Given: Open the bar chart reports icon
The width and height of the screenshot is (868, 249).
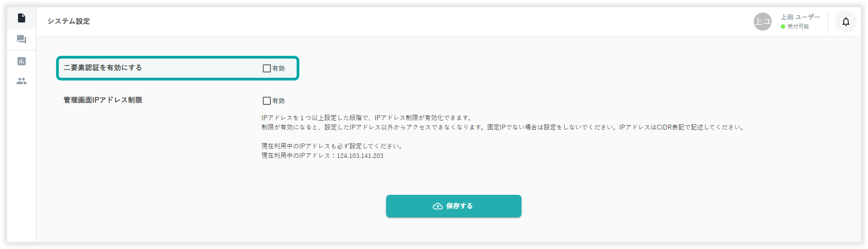Looking at the screenshot, I should point(22,61).
